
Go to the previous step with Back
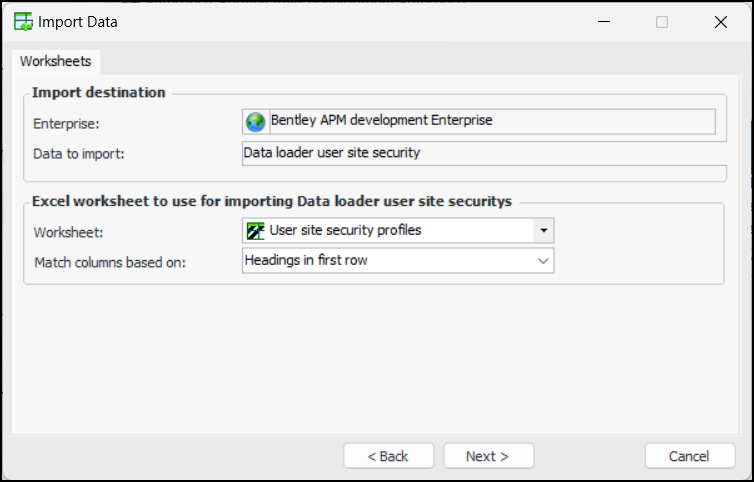(388, 456)
